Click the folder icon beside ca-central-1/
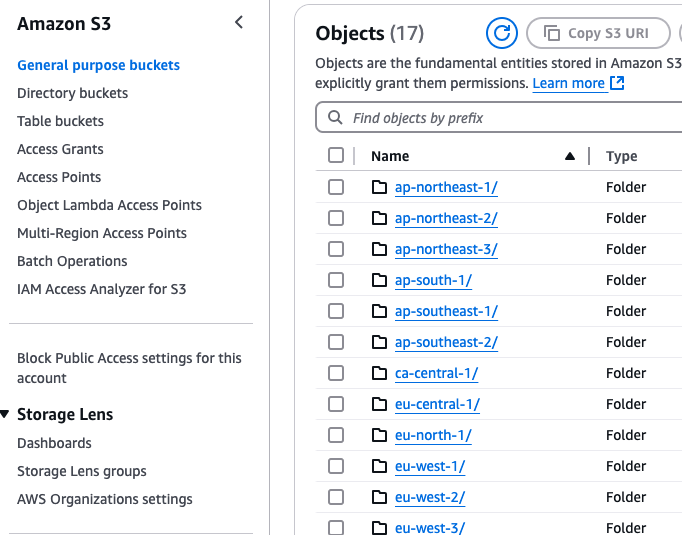This screenshot has width=682, height=535. point(379,373)
